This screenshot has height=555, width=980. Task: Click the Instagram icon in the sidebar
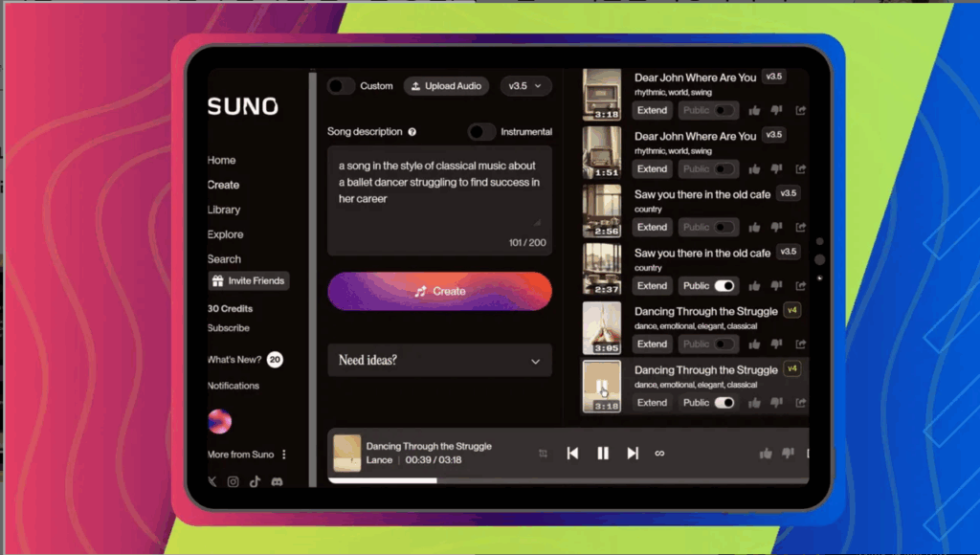233,482
